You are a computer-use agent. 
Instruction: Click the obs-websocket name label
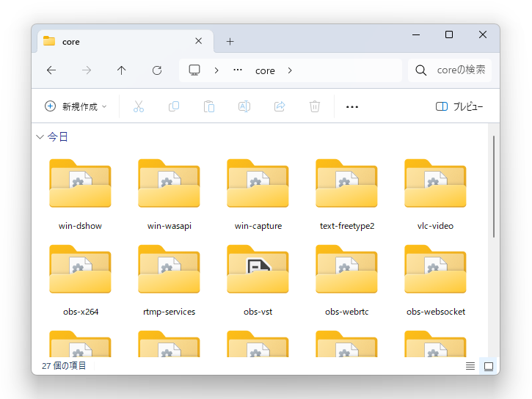pyautogui.click(x=436, y=312)
